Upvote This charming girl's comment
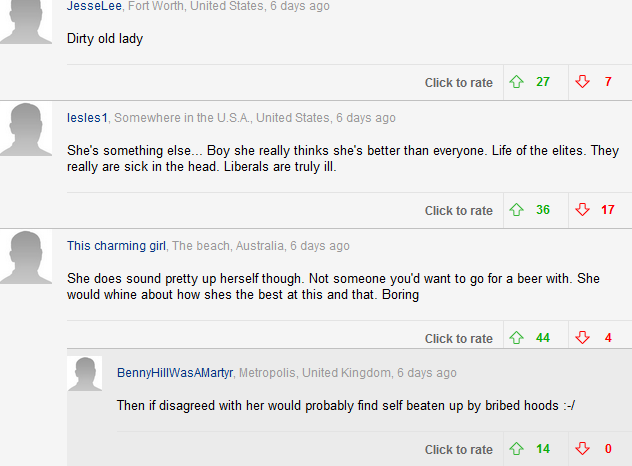 (516, 338)
